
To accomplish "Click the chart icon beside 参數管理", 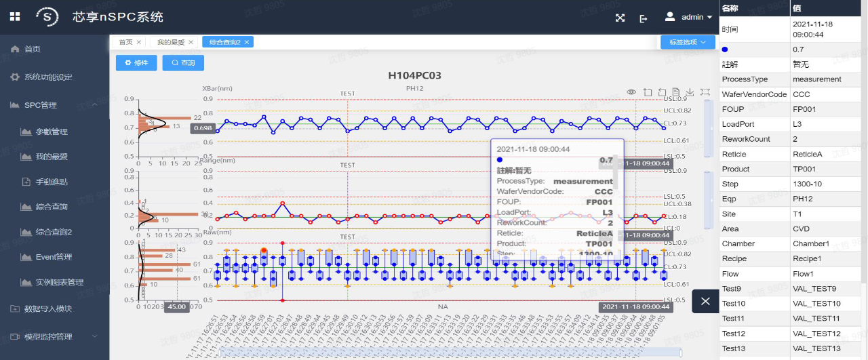I will click(x=26, y=132).
